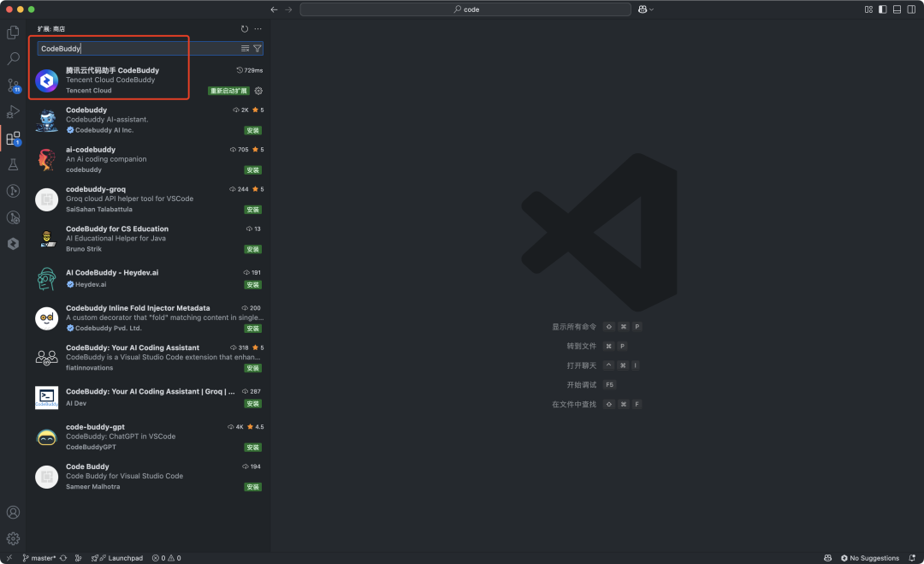
Task: Install the codebuddy-groq extension
Action: 252,209
